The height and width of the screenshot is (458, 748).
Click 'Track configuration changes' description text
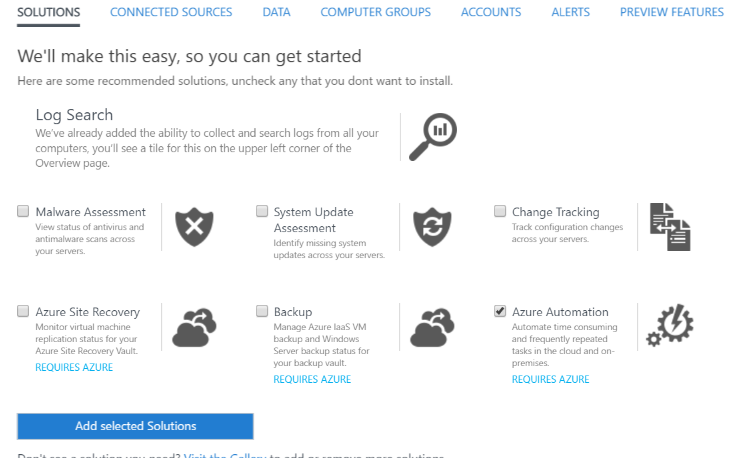(568, 233)
